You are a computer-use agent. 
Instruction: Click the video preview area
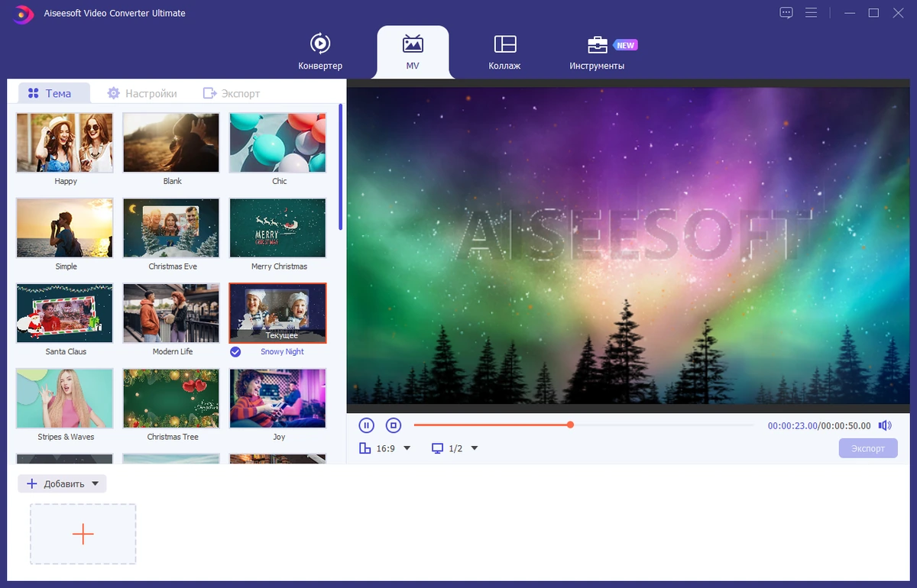pyautogui.click(x=630, y=245)
